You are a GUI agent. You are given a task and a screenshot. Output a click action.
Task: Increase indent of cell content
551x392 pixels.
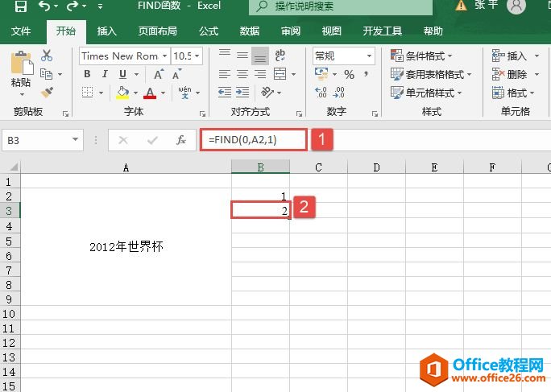click(x=242, y=93)
